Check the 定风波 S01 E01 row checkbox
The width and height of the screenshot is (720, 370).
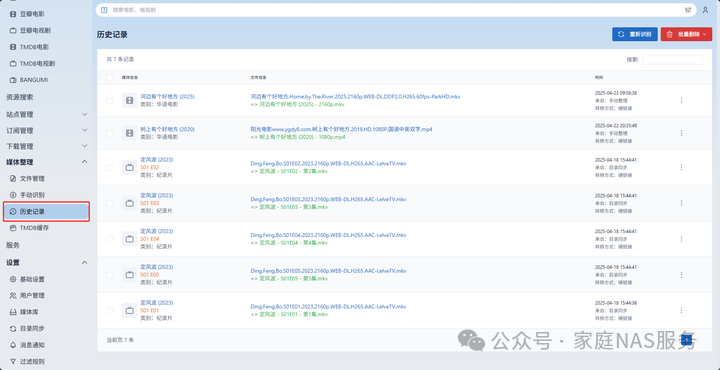[109, 310]
